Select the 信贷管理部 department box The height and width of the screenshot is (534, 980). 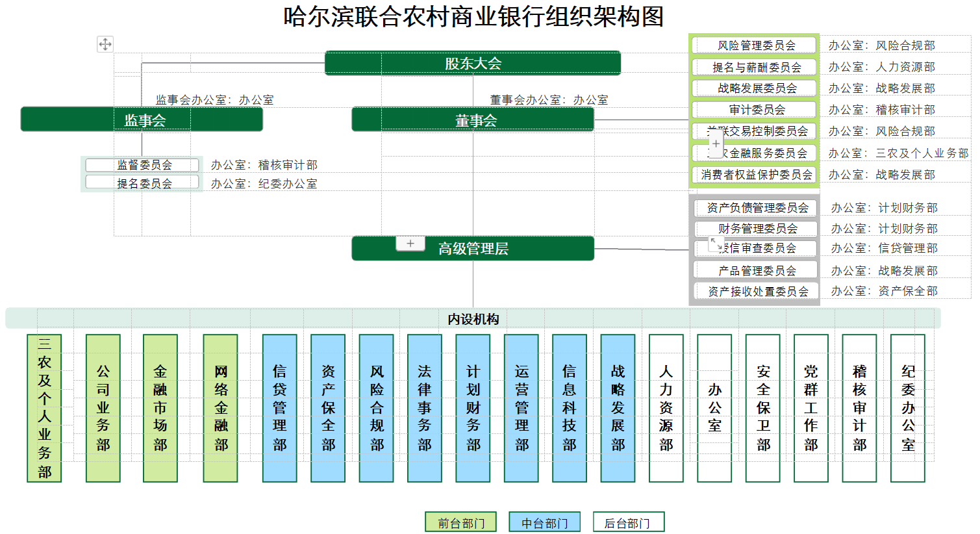[x=280, y=408]
